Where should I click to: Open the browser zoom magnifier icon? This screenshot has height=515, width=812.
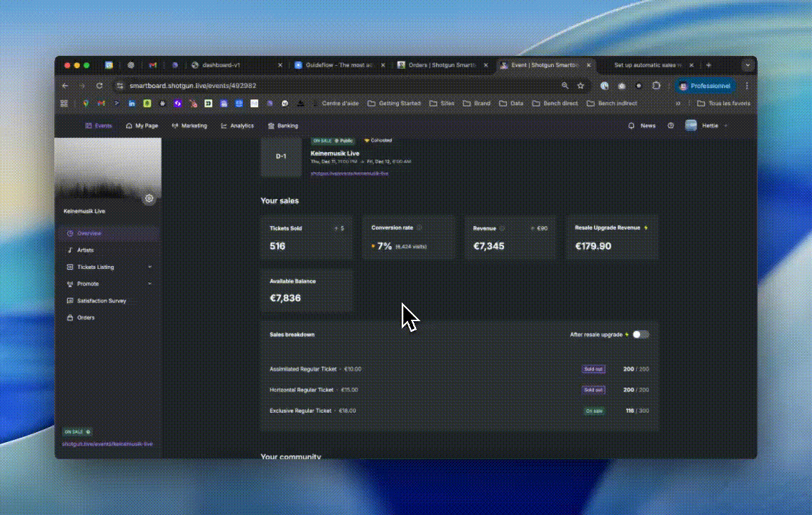click(x=565, y=86)
